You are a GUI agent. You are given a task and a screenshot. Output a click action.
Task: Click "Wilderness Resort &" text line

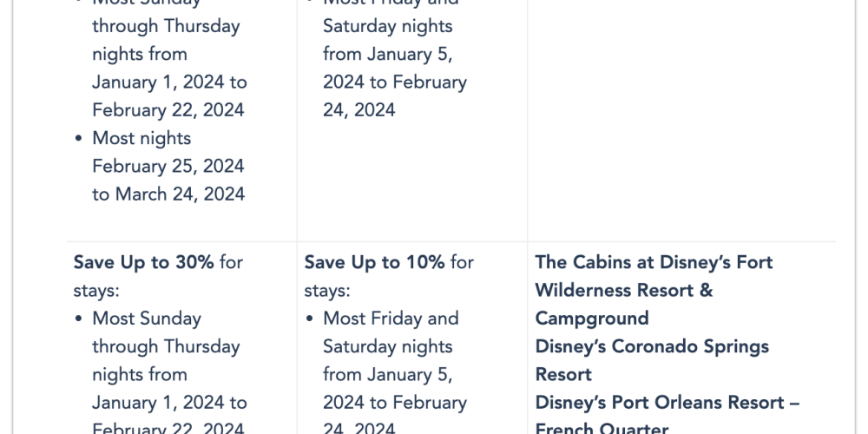click(x=624, y=291)
